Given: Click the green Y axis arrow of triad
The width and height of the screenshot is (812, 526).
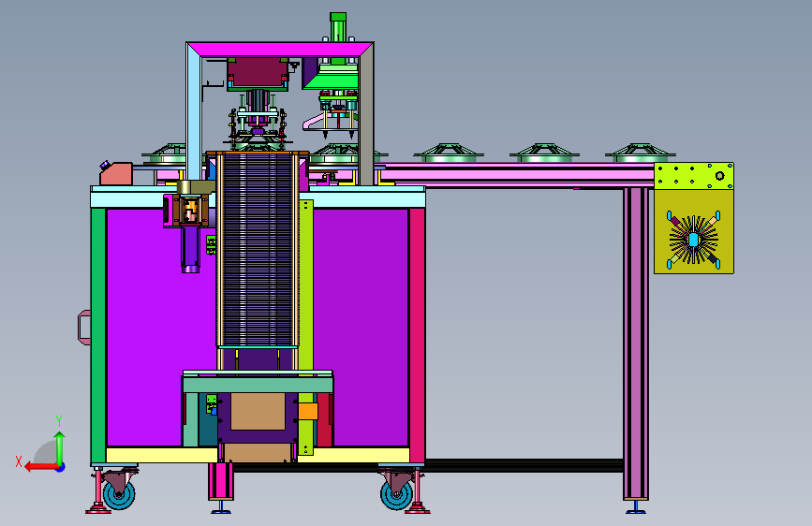Looking at the screenshot, I should (x=60, y=447).
